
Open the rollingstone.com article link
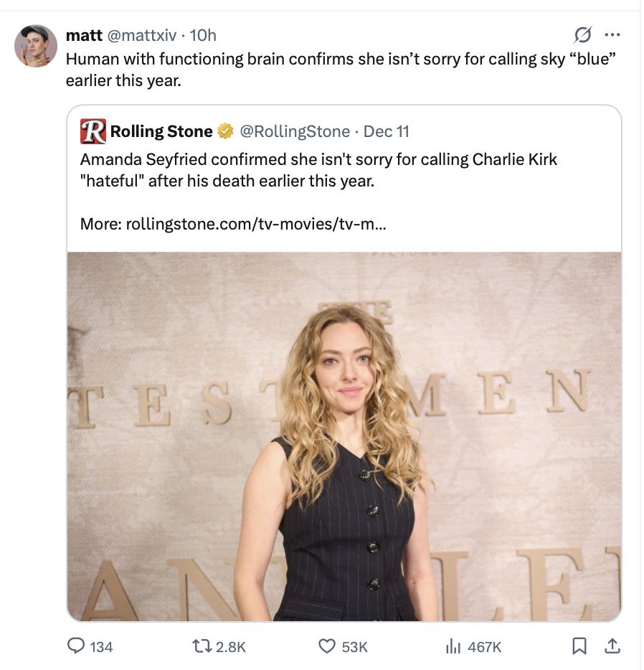tap(256, 224)
